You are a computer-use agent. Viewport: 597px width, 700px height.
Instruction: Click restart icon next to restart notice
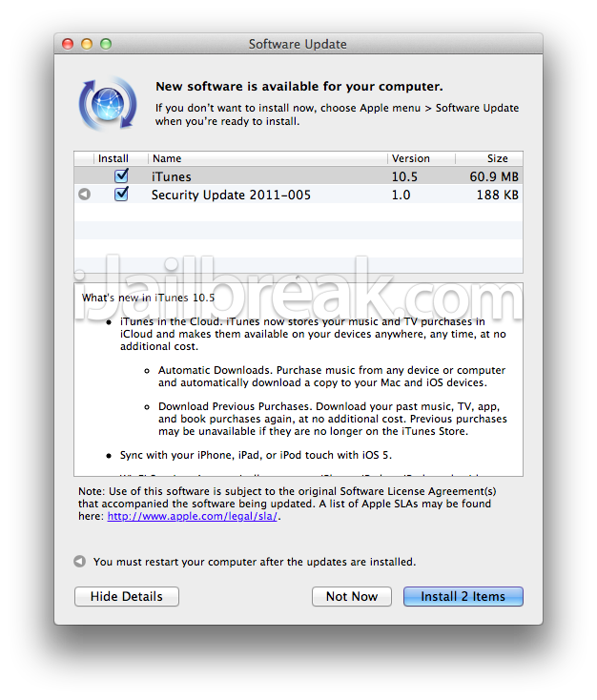point(80,561)
